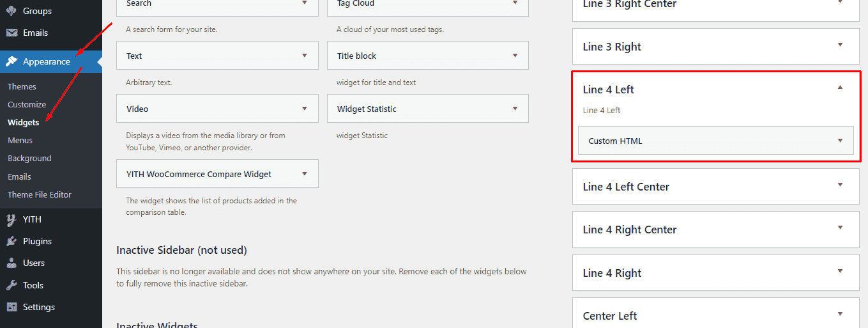
Task: Go to the Customize page
Action: pos(27,104)
